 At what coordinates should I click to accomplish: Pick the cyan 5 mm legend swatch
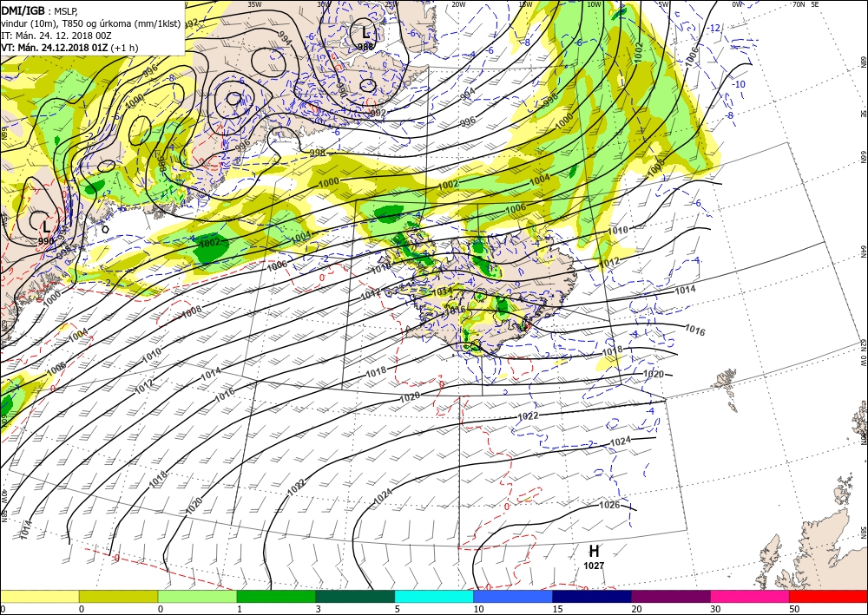434,596
